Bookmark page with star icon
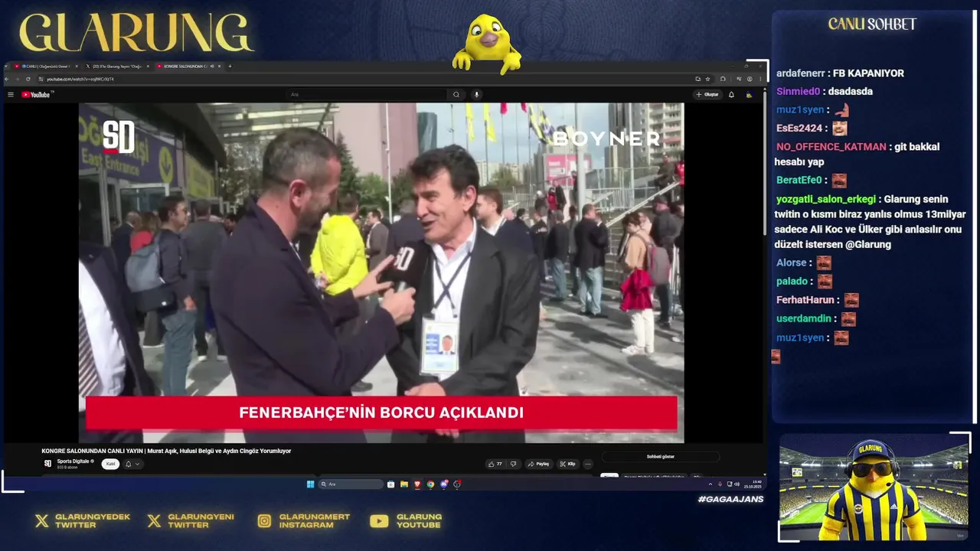 [x=708, y=79]
